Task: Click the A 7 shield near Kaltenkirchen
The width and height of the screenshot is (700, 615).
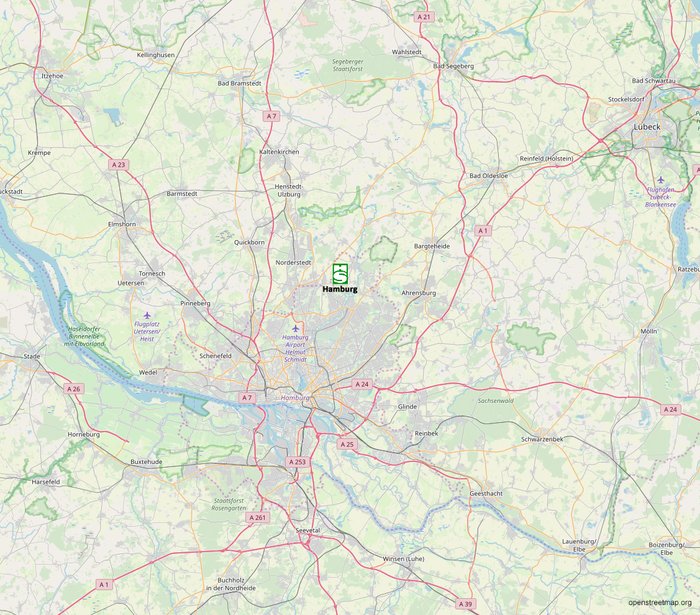Action: [271, 116]
